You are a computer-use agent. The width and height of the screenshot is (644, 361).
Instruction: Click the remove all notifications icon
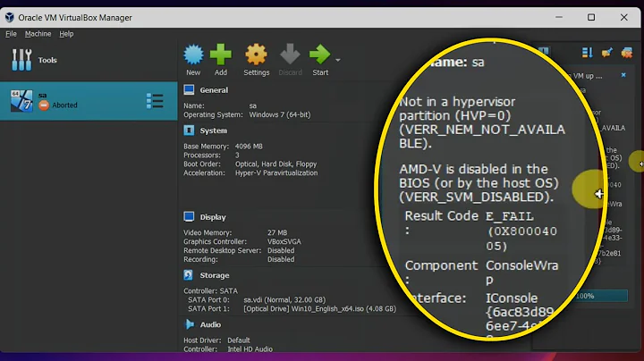coord(627,53)
